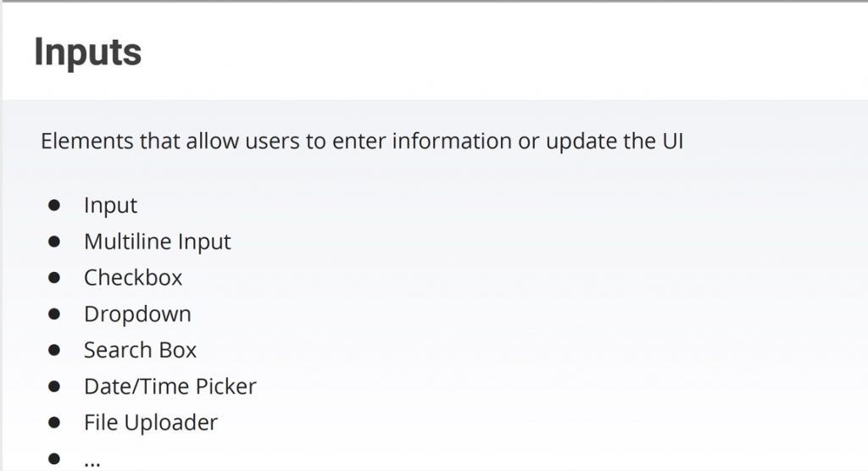Click the bullet dot beside "Search Box"

[53, 350]
